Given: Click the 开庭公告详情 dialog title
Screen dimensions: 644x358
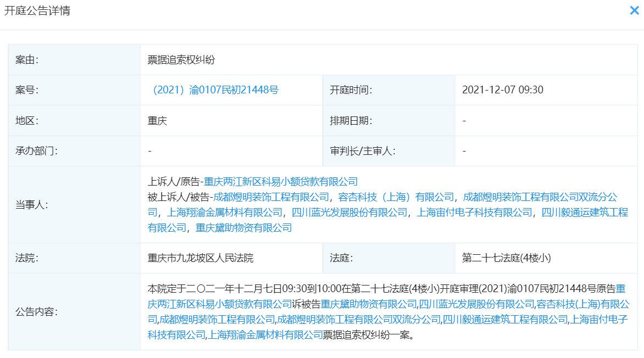Looking at the screenshot, I should (x=37, y=10).
